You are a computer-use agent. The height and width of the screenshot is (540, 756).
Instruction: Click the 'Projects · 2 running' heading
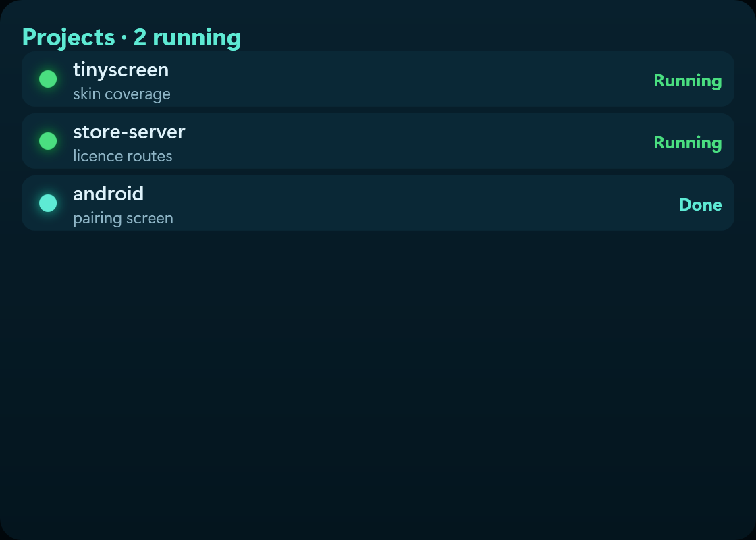tap(132, 38)
